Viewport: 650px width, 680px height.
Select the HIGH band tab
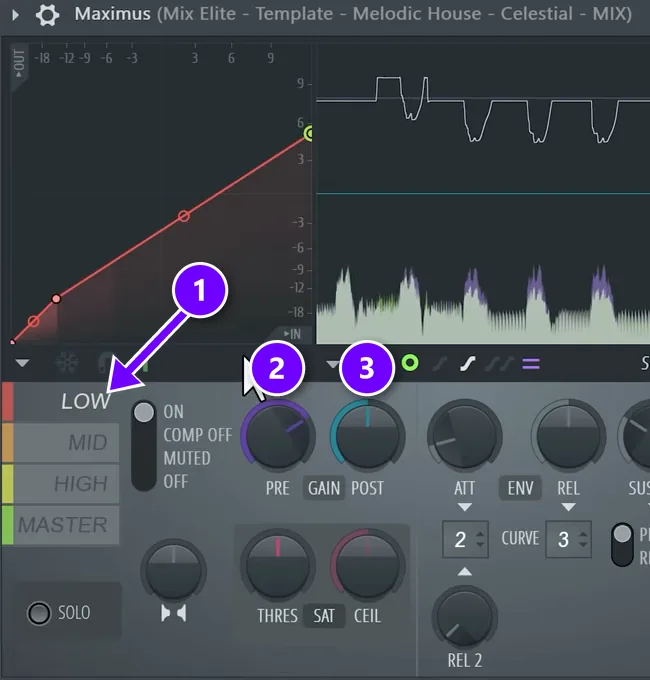[66, 484]
